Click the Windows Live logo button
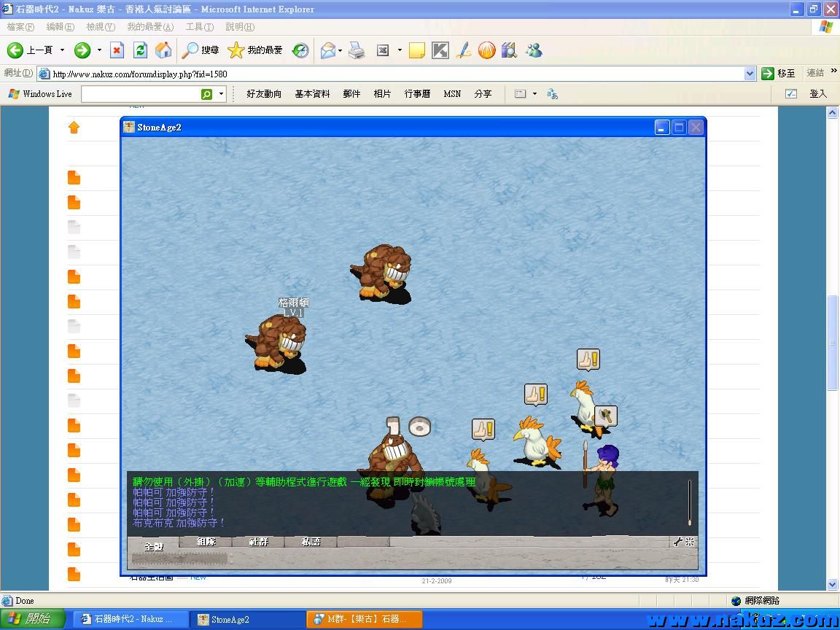This screenshot has width=840, height=630. (x=40, y=94)
